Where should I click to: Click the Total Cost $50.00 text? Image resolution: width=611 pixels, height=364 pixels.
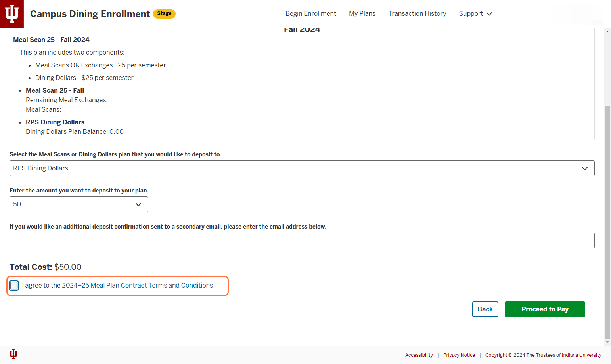point(46,267)
